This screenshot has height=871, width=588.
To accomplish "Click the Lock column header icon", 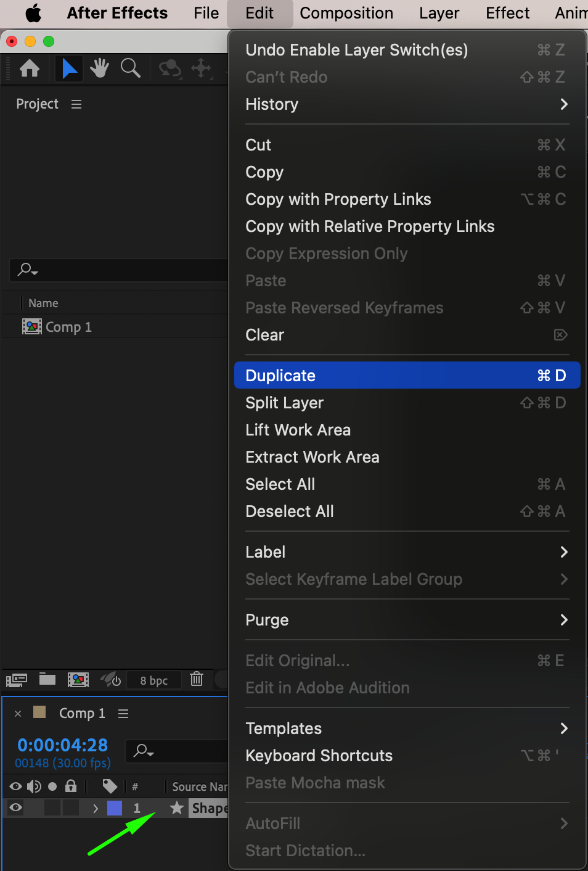I will pyautogui.click(x=71, y=786).
